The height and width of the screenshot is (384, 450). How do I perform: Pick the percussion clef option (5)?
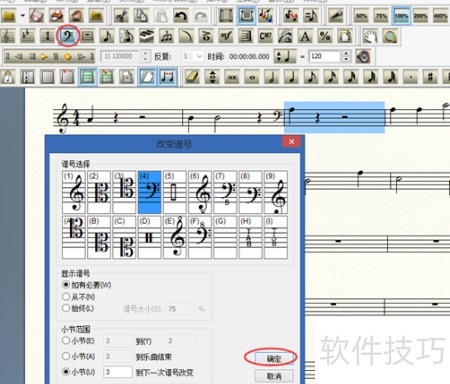pyautogui.click(x=174, y=192)
